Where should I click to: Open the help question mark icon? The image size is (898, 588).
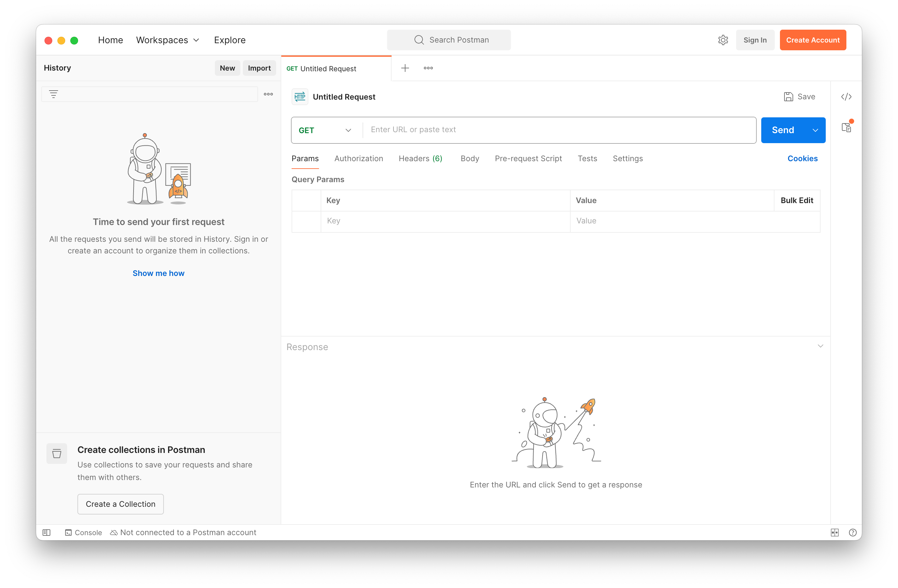pos(852,532)
